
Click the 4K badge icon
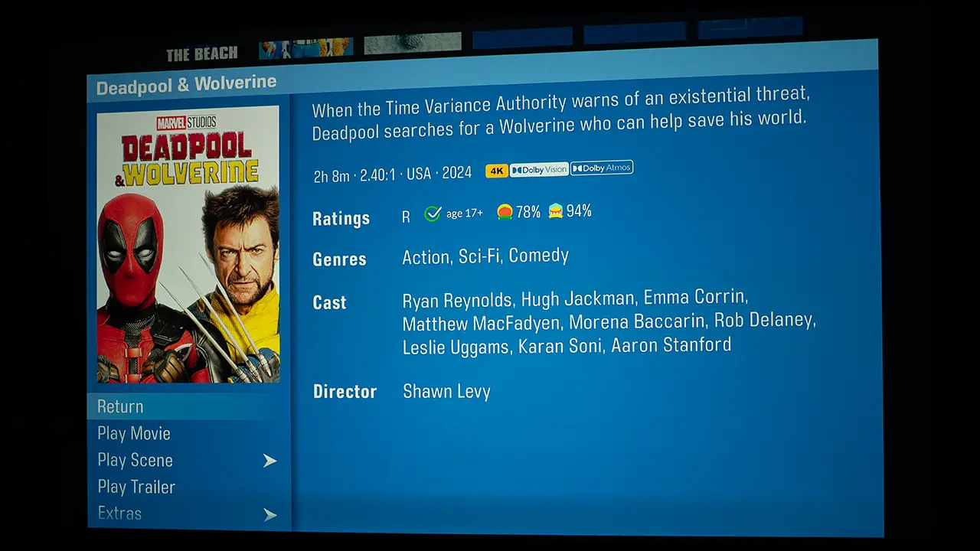[497, 171]
